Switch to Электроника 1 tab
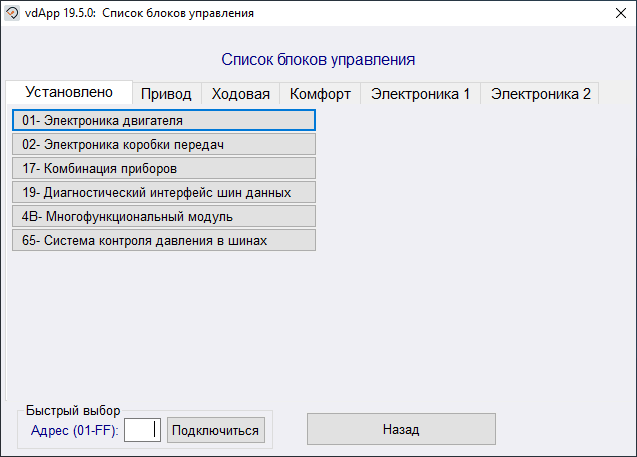The width and height of the screenshot is (637, 457). pos(420,94)
